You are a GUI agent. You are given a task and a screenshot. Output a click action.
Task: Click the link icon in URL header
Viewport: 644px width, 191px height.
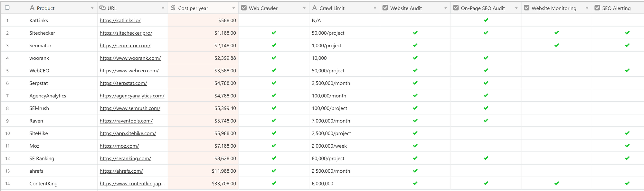pos(102,8)
